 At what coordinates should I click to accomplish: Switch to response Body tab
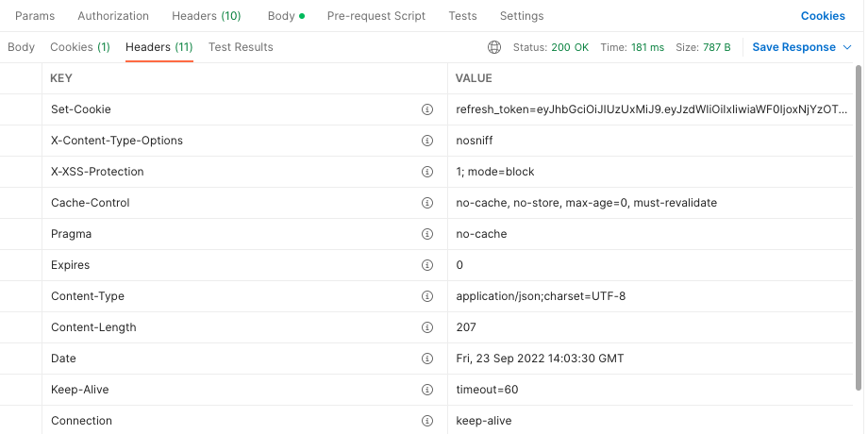tap(21, 47)
